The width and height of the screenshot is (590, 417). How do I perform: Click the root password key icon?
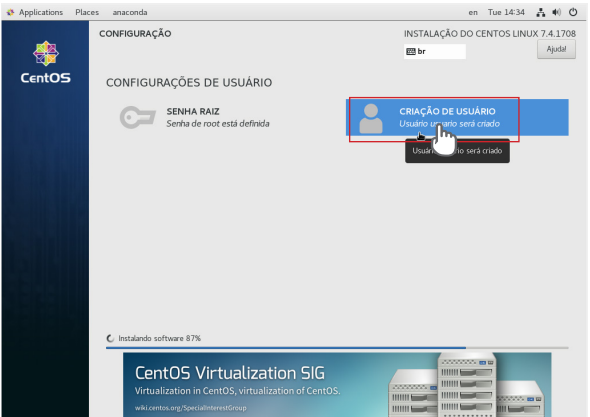click(x=137, y=117)
